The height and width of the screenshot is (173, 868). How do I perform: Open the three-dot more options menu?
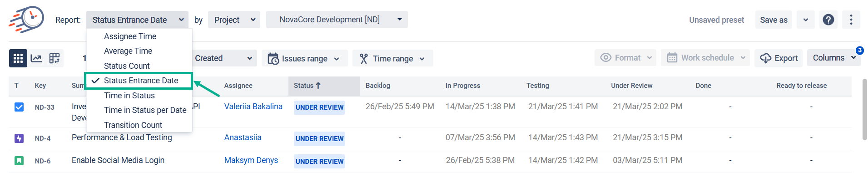click(851, 20)
